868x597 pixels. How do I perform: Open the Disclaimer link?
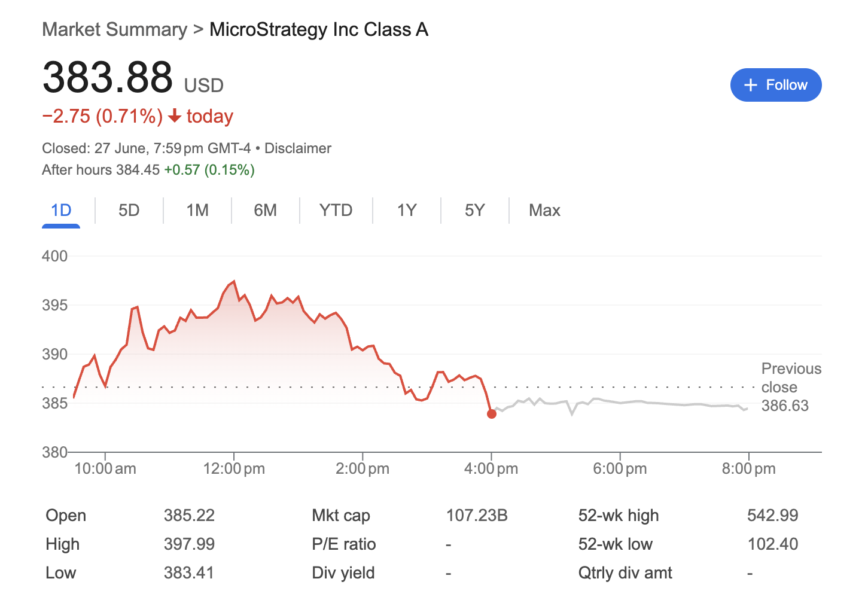(298, 148)
